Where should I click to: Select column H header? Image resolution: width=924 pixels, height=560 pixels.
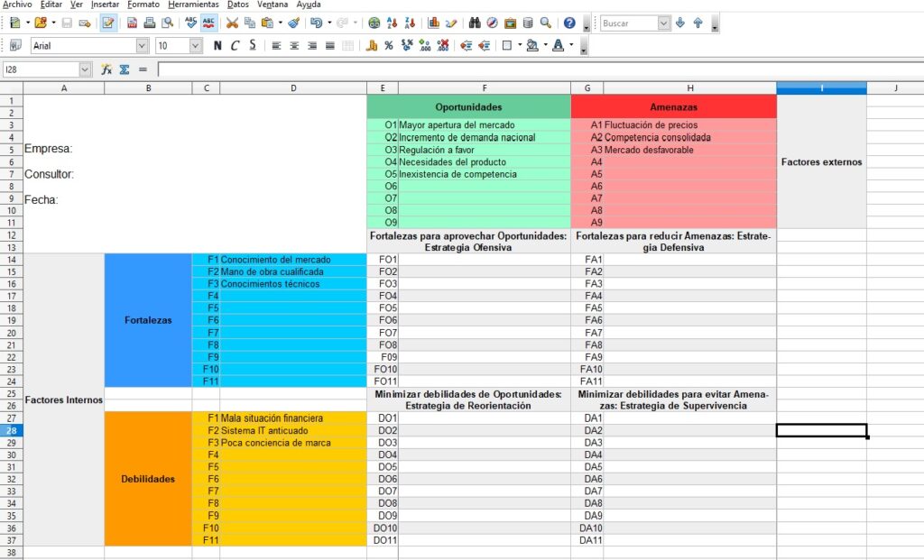[690, 88]
